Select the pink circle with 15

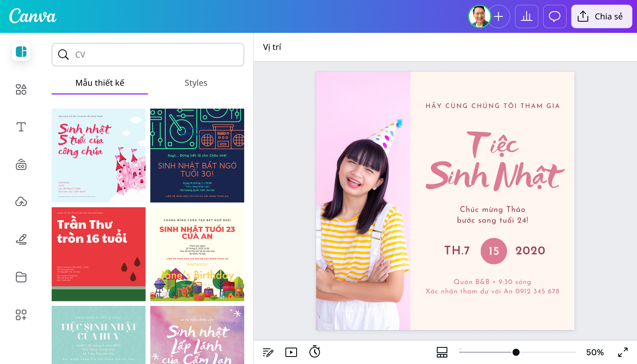click(494, 251)
